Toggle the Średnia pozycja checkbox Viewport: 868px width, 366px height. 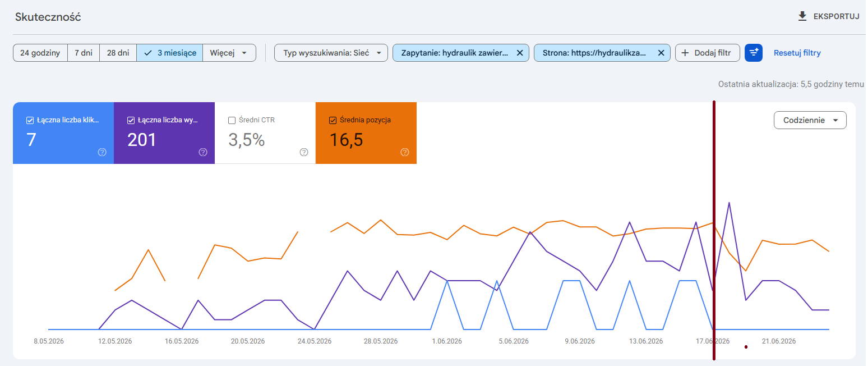click(333, 120)
